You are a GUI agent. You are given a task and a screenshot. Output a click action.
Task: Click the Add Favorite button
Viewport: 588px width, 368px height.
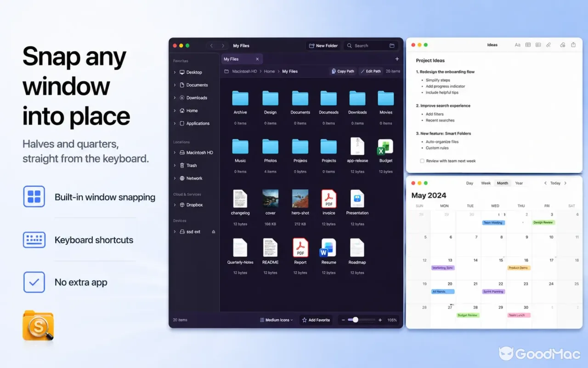click(316, 320)
